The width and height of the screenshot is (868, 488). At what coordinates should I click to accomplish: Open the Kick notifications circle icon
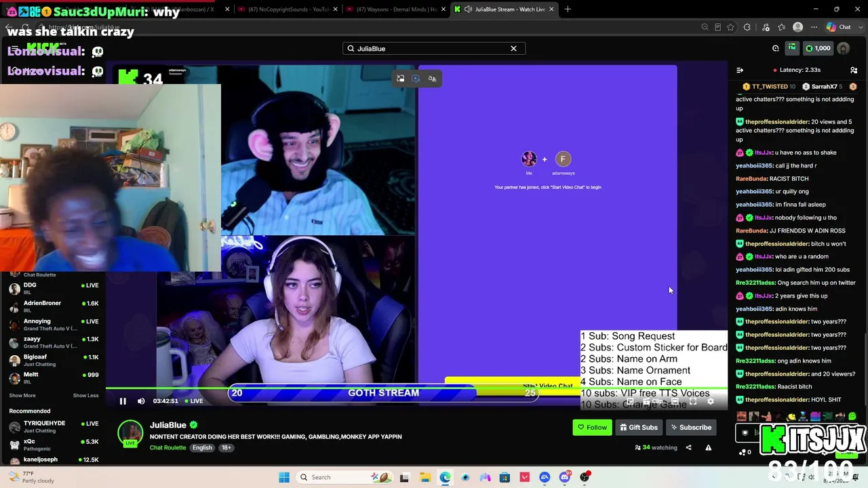tap(776, 48)
